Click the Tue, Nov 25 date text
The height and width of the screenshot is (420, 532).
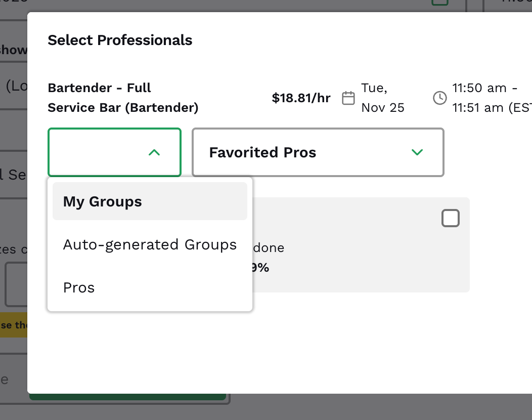[383, 98]
